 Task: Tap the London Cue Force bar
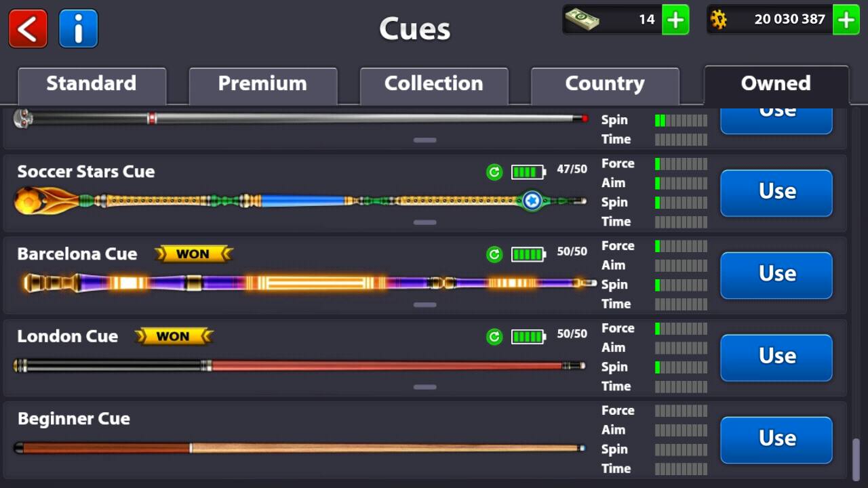click(681, 329)
